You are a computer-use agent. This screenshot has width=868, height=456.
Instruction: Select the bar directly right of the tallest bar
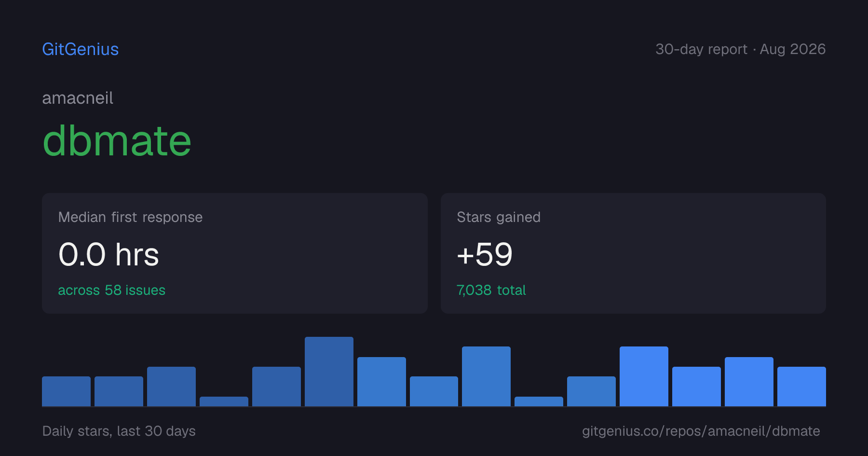[381, 382]
